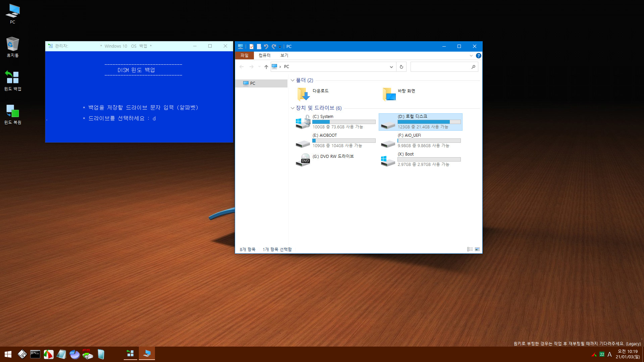Screen dimensions: 644x362
Task: Click the console window's title bar icon
Action: pyautogui.click(x=50, y=46)
